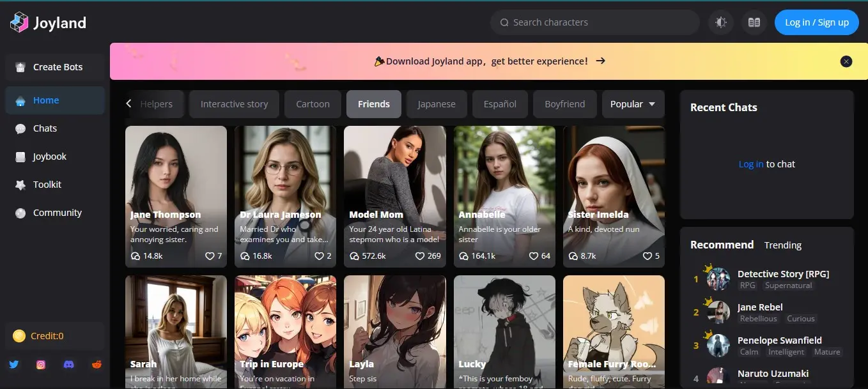Open the Sarah character card
868x389 pixels.
[176, 332]
